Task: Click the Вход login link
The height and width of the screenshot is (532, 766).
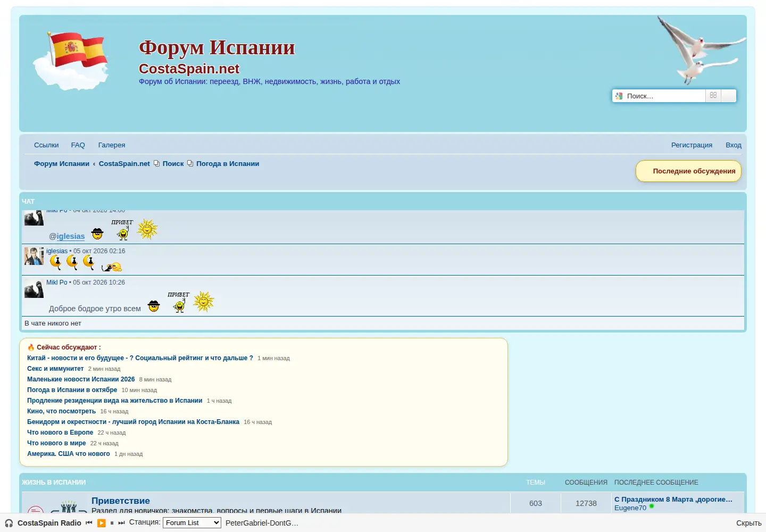Action: [734, 145]
